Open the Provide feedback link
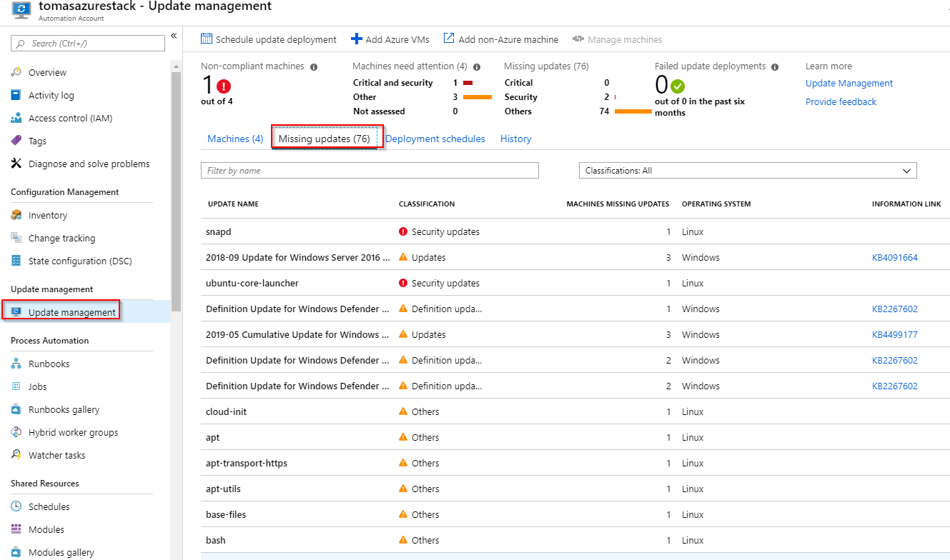Image resolution: width=950 pixels, height=560 pixels. click(841, 101)
